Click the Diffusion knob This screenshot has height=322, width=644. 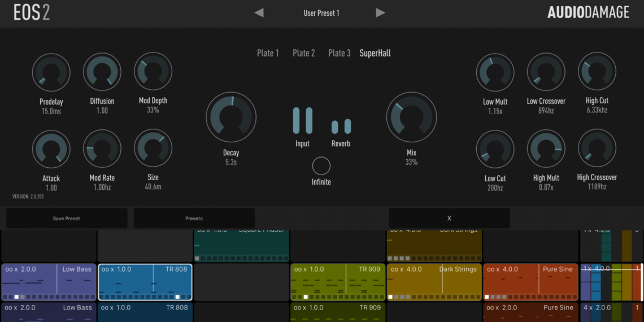(102, 72)
